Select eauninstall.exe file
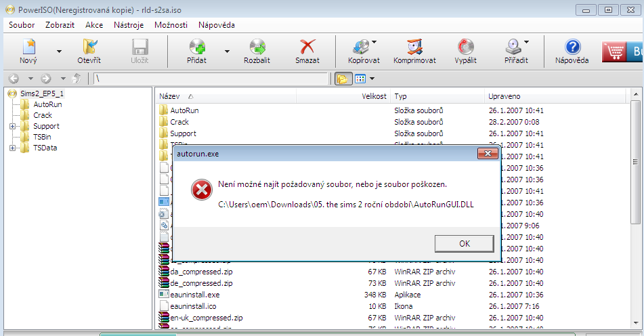The image size is (644, 336). 194,295
